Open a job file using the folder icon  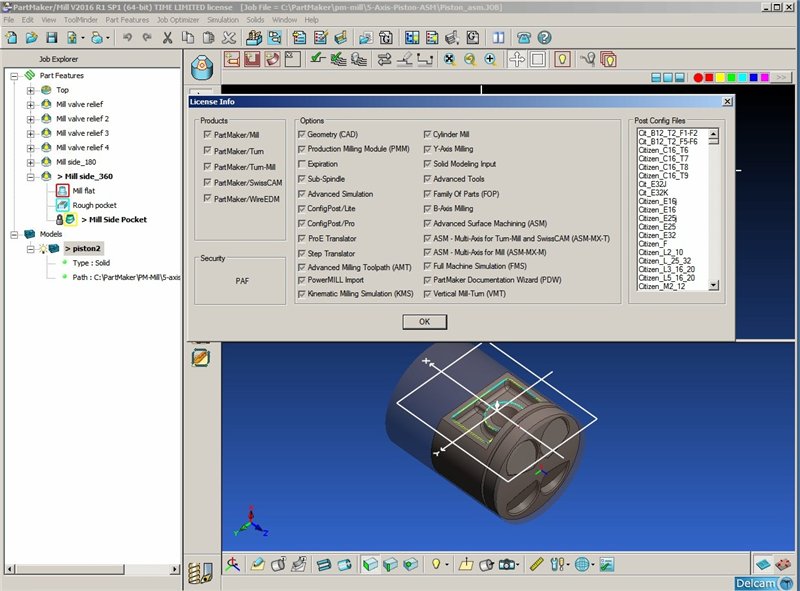pos(32,38)
